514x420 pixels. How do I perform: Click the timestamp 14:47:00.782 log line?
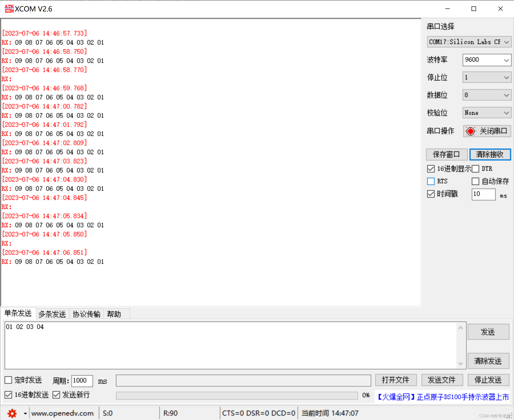44,106
